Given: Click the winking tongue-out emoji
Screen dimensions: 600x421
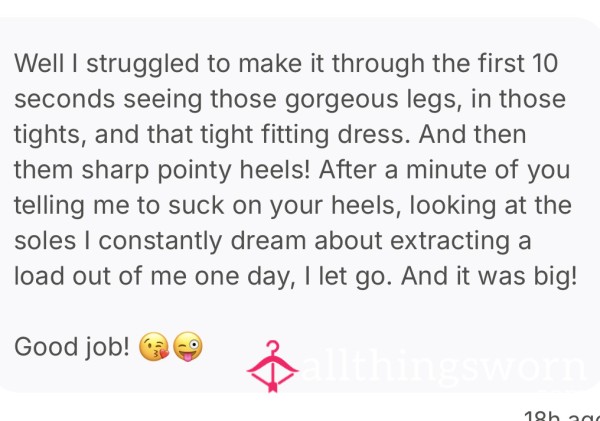Looking at the screenshot, I should click(x=188, y=346).
